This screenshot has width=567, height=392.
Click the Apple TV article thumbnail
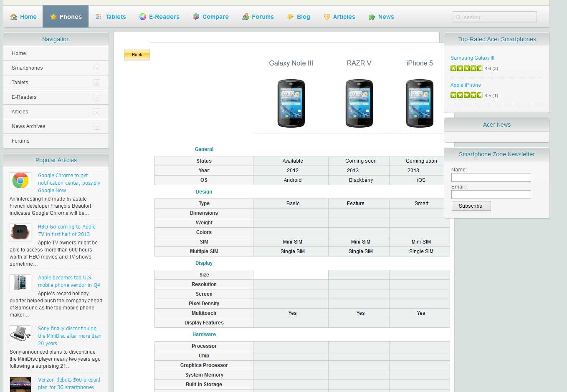pyautogui.click(x=20, y=232)
